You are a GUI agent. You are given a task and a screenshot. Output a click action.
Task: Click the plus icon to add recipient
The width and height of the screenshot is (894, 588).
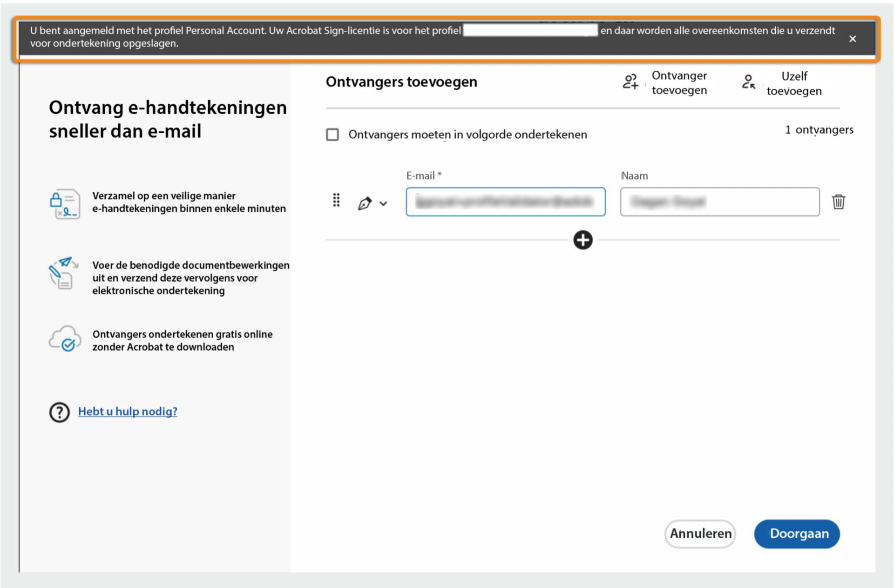[x=582, y=240]
